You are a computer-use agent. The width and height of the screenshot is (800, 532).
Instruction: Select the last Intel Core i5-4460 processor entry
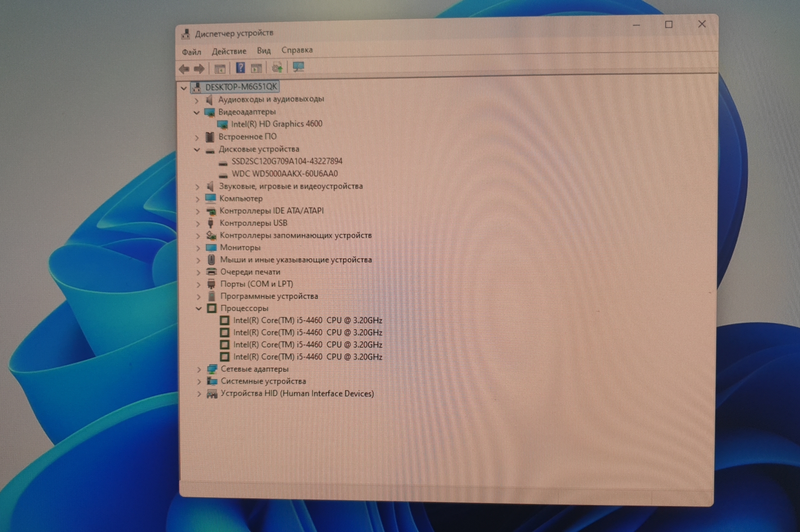(x=307, y=357)
